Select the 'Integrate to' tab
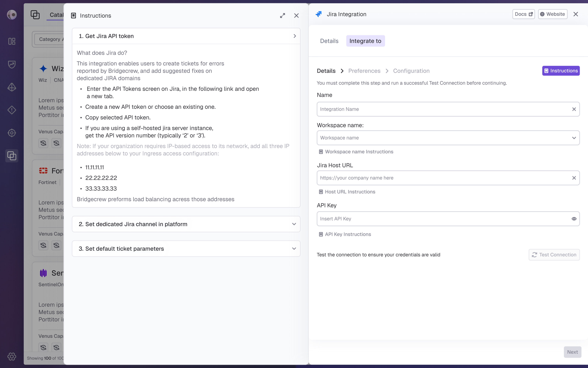Screen dimensions: 588x368 tap(365, 41)
